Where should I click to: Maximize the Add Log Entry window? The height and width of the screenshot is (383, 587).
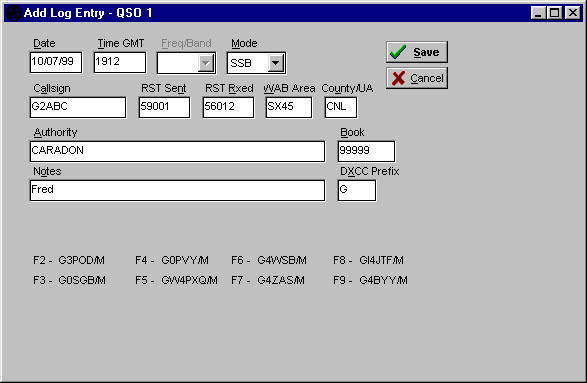pos(554,13)
